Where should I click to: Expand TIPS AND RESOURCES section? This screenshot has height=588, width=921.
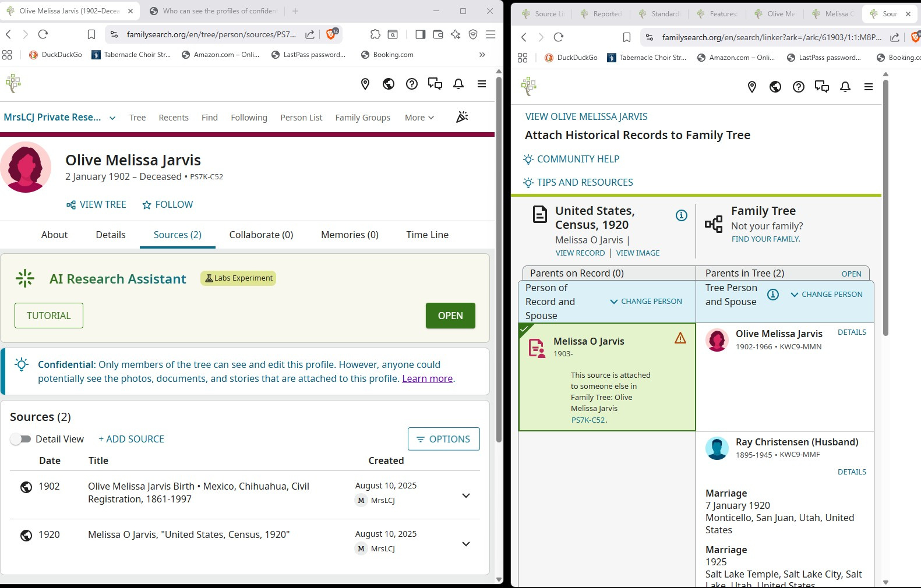[578, 182]
